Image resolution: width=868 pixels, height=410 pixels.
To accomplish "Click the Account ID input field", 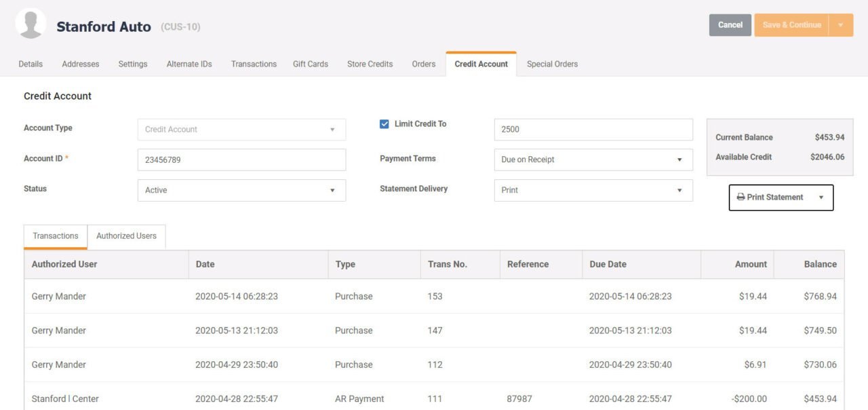I will click(241, 160).
